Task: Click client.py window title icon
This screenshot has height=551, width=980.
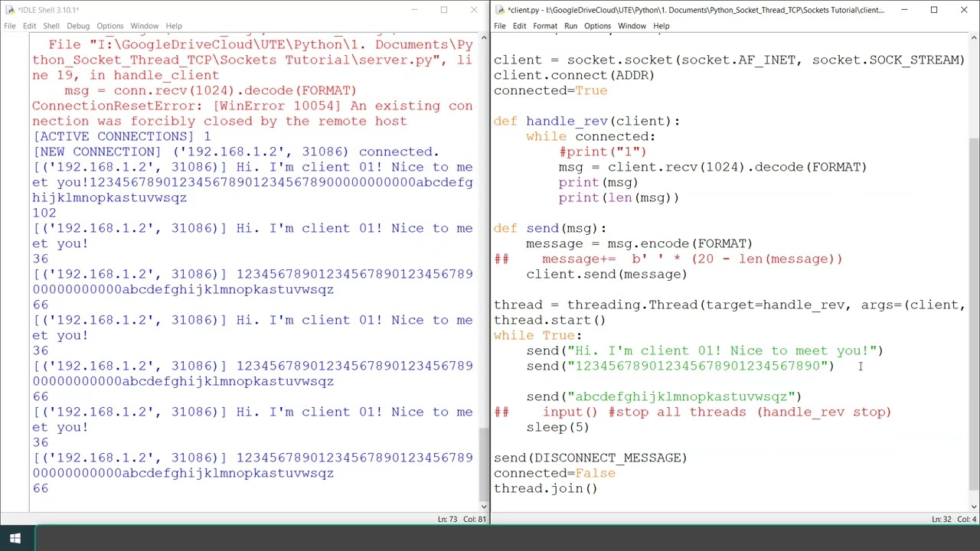Action: [499, 10]
